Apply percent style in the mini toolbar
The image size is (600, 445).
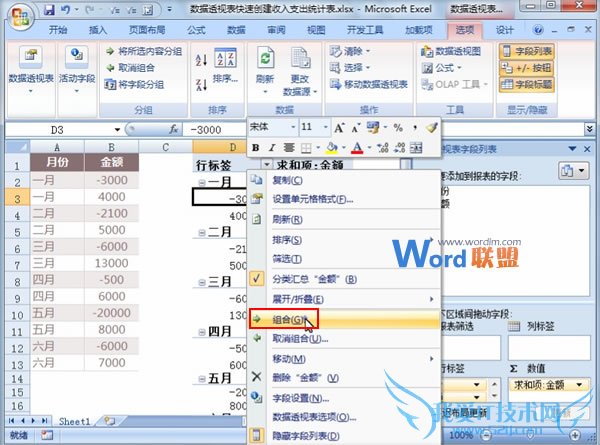coord(398,127)
